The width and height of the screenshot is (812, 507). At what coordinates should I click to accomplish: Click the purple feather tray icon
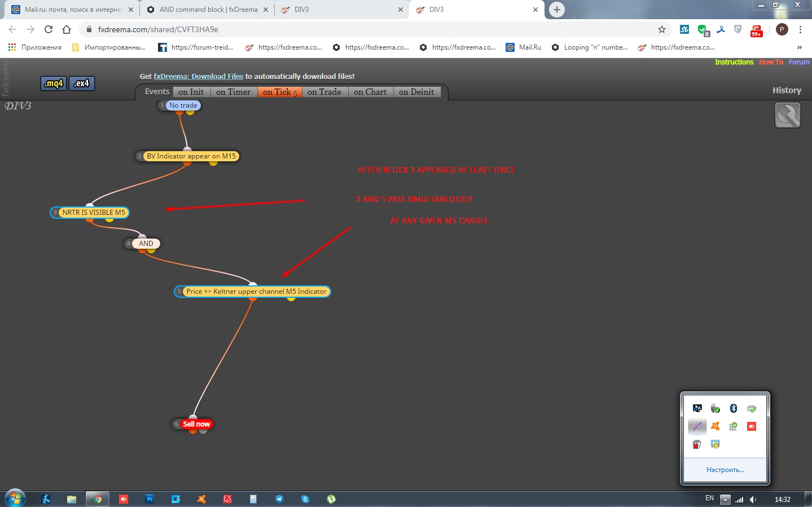697,426
